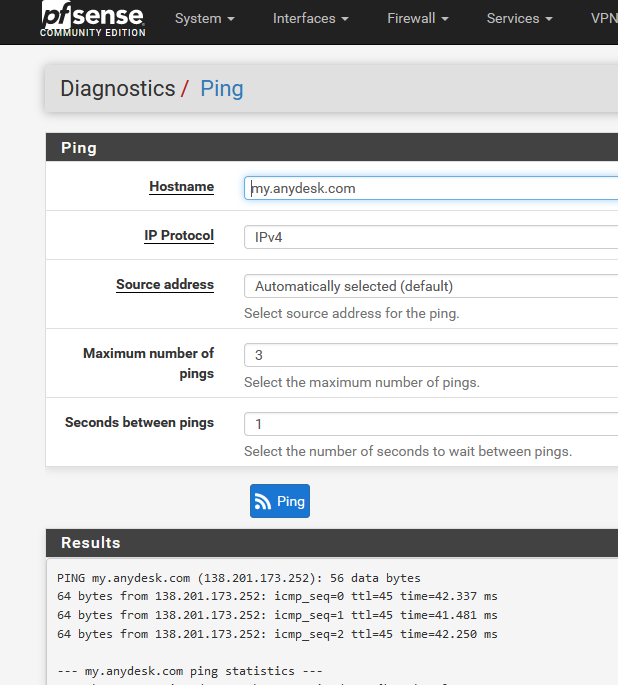Open the IP Protocol dropdown

pyautogui.click(x=431, y=237)
